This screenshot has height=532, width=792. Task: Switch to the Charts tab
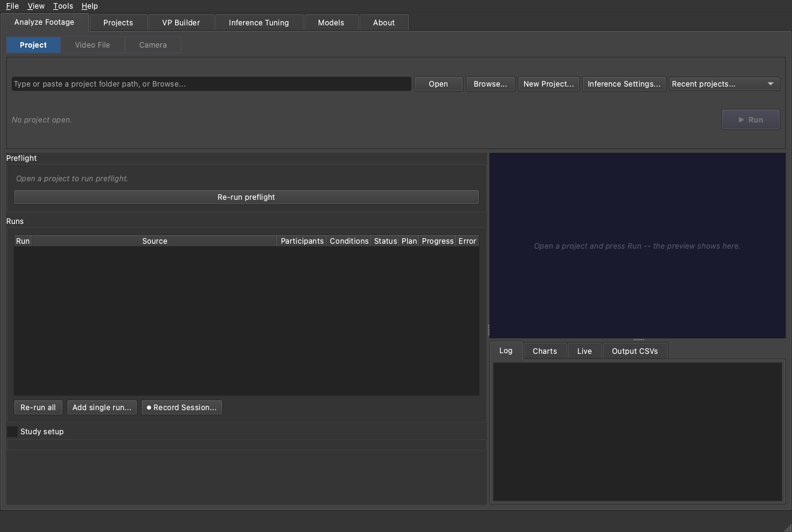point(544,351)
